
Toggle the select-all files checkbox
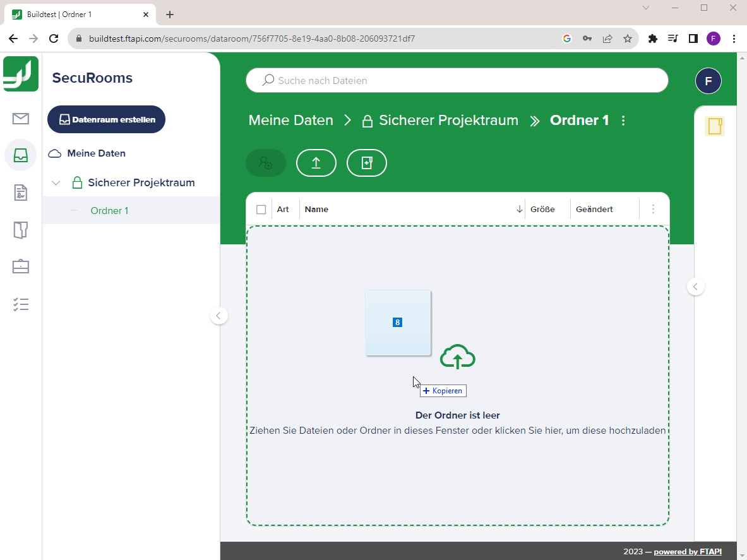point(261,209)
